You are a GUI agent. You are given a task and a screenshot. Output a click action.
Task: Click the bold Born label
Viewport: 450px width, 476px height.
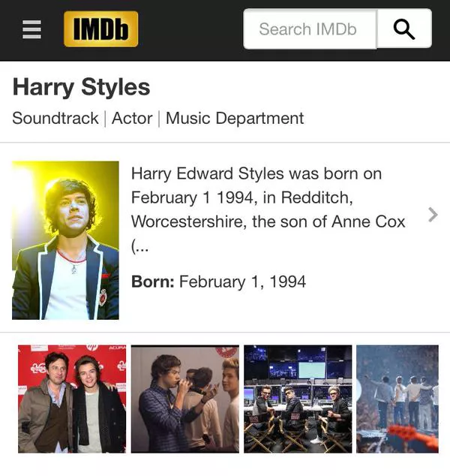(152, 282)
